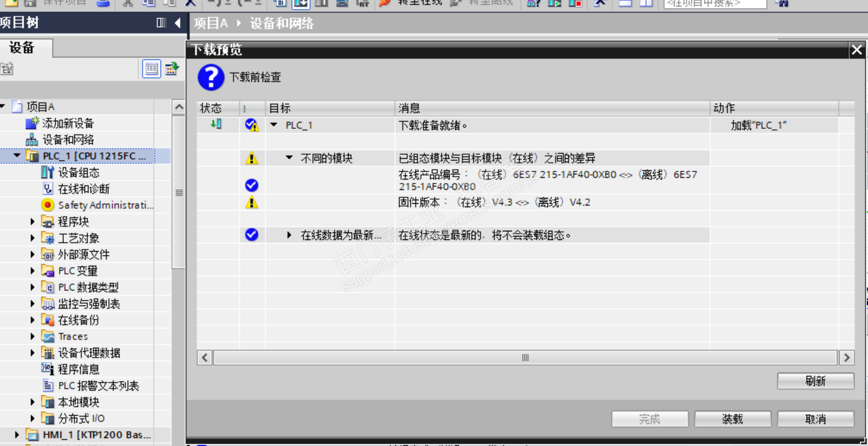Select the 分布式 I/O folder icon
The width and height of the screenshot is (868, 446).
[48, 418]
